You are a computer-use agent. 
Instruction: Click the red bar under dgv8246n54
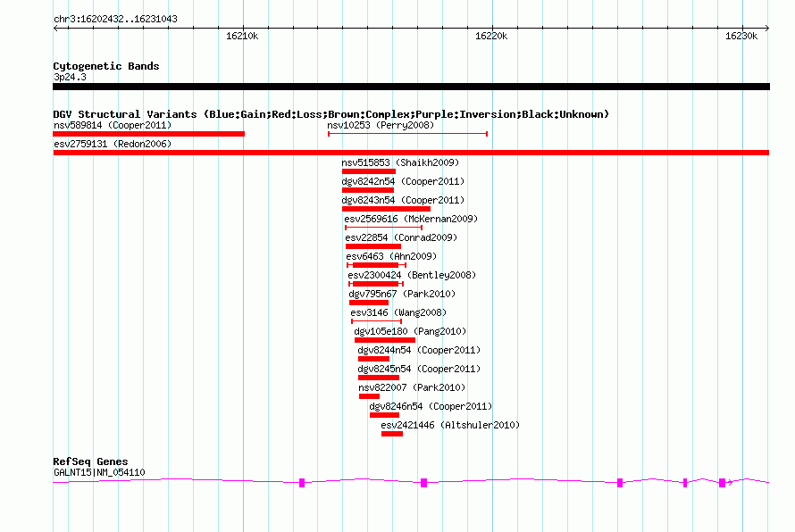coord(384,415)
